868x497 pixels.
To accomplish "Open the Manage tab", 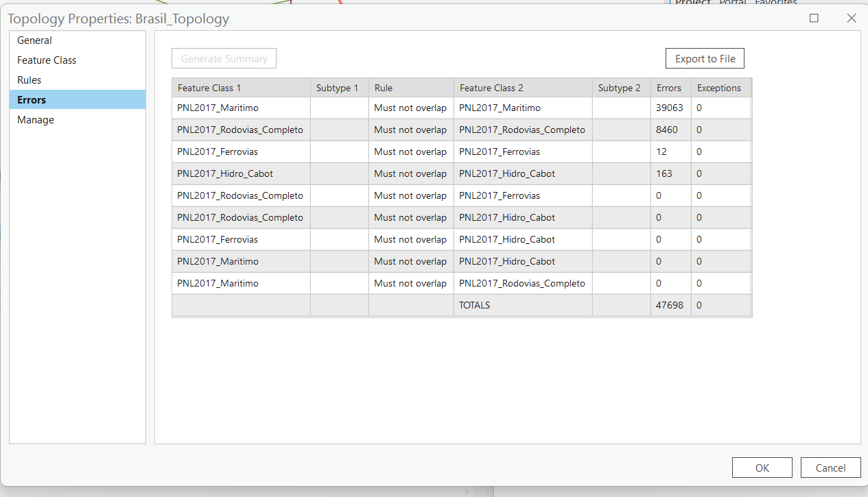I will pyautogui.click(x=35, y=119).
